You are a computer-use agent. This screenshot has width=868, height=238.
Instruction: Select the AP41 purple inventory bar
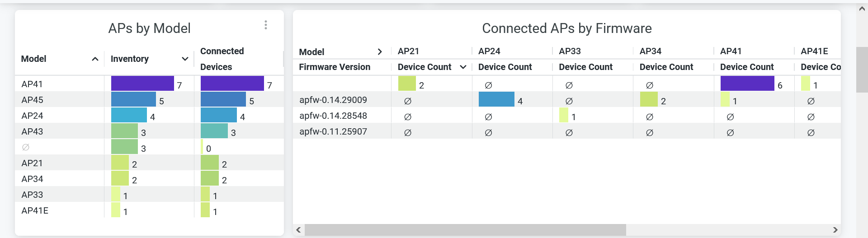tap(142, 84)
